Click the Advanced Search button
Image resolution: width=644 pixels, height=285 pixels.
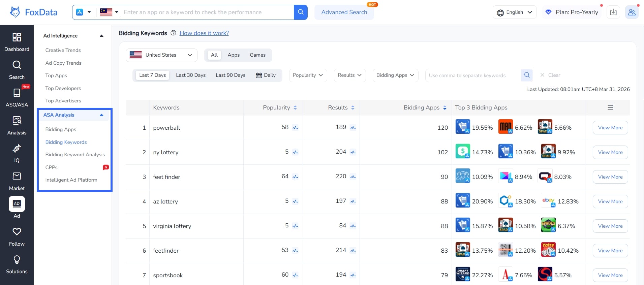click(x=344, y=12)
